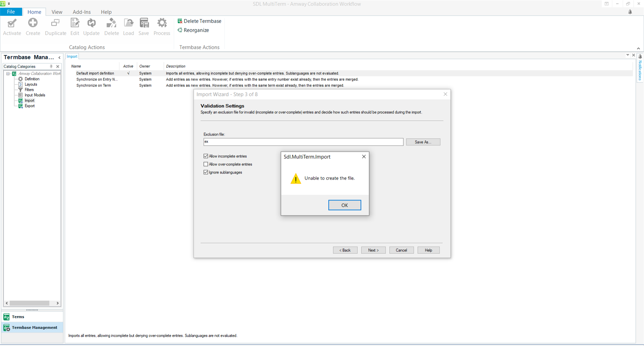Viewport: 644px width, 346px height.
Task: Select Input Models in the catalog tree
Action: (35, 95)
